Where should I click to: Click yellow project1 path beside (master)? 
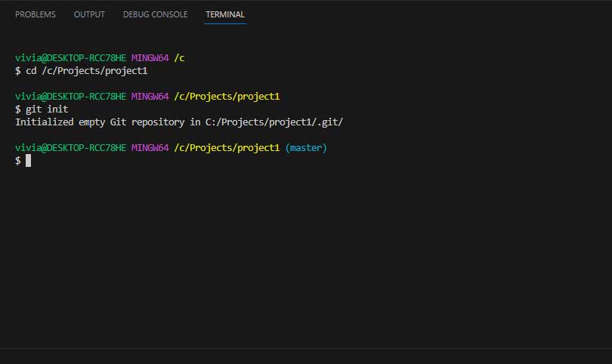(227, 148)
